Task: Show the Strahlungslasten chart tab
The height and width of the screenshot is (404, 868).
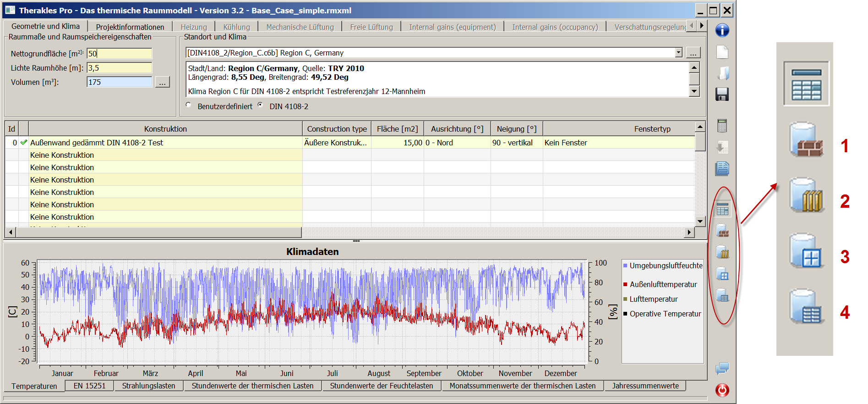Action: pos(149,386)
